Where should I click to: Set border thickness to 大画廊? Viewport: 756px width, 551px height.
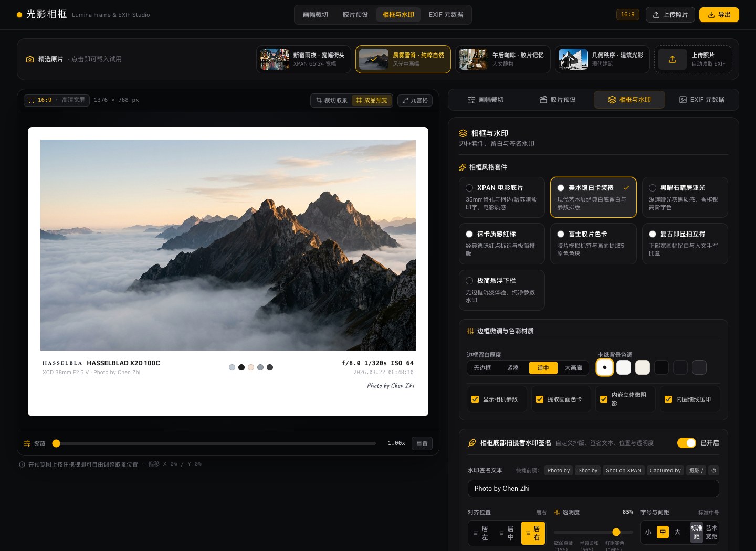[573, 368]
